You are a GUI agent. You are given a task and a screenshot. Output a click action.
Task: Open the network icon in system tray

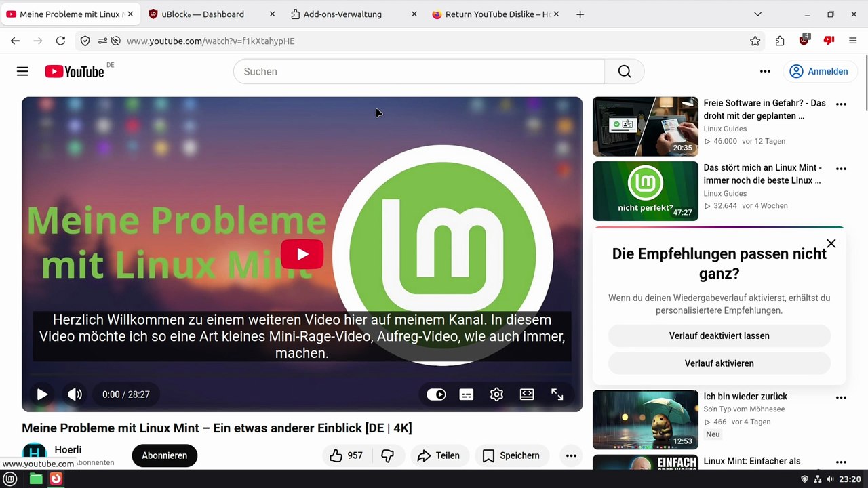point(818,479)
